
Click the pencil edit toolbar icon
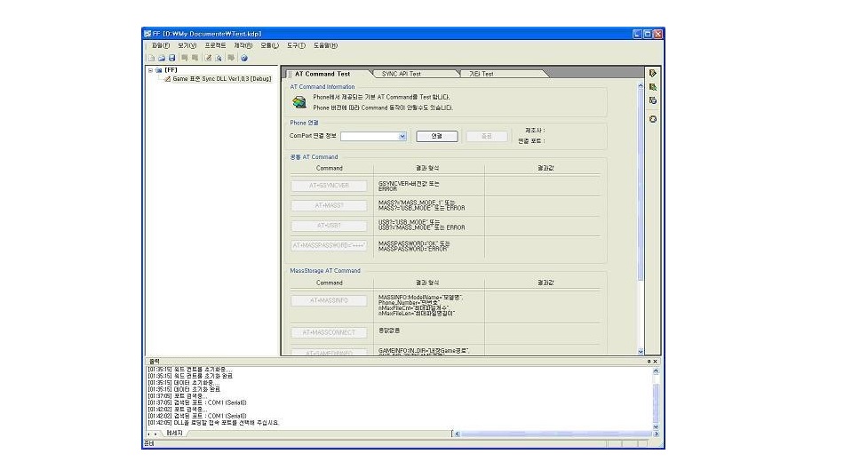[x=208, y=58]
